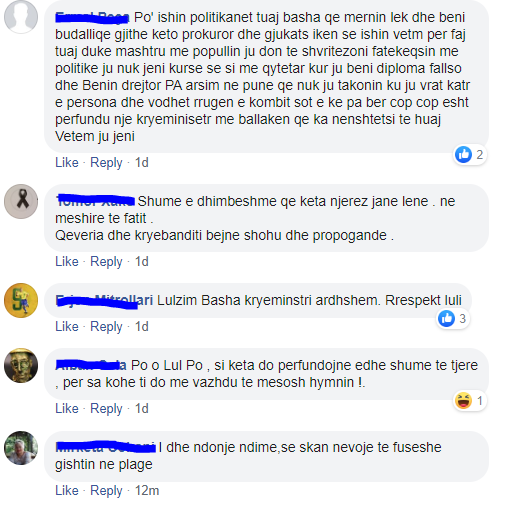Reply to the "Shume e dhimbeshme" comment

coord(106,261)
